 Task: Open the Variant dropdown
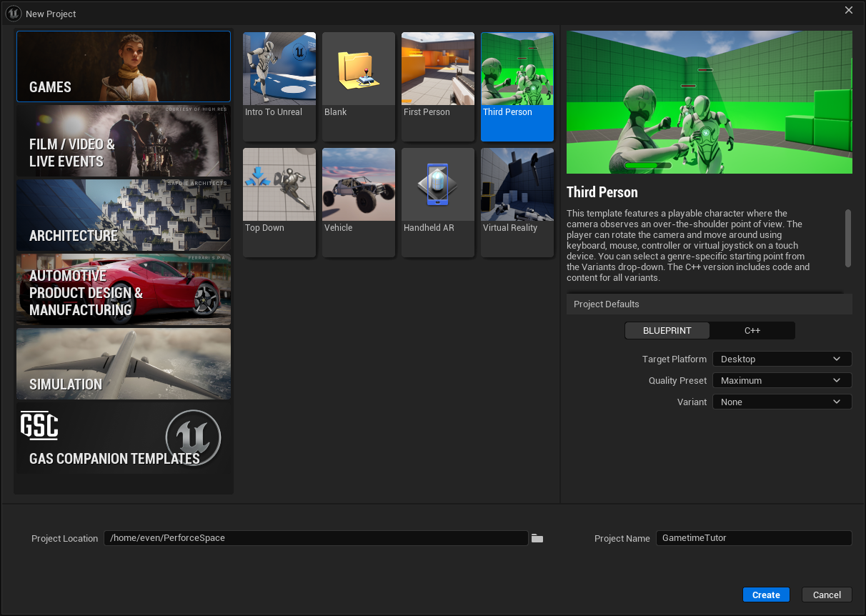coord(781,402)
